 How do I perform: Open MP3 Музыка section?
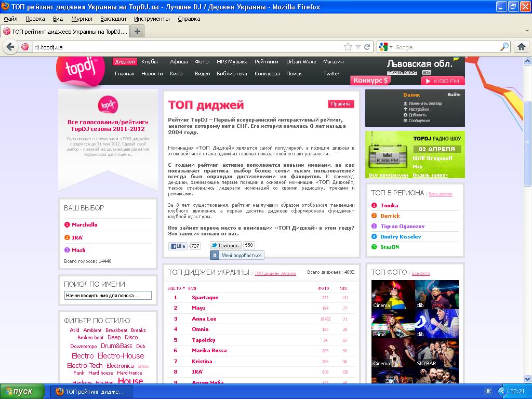232,61
